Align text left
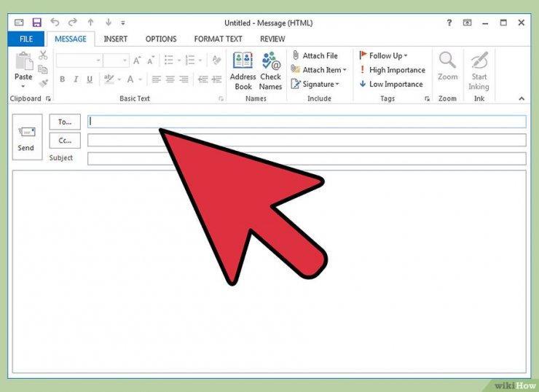The height and width of the screenshot is (392, 539). (x=157, y=79)
